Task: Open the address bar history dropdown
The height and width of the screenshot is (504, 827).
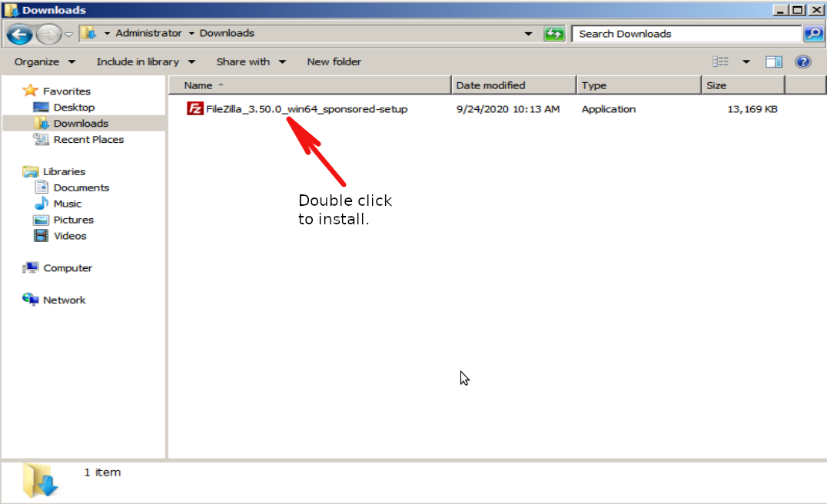Action: (528, 34)
